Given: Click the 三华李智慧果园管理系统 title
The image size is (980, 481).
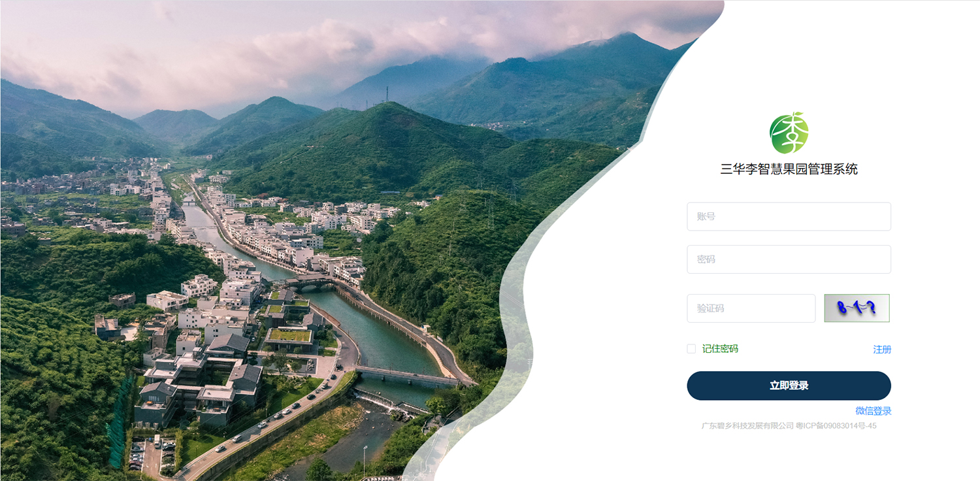Looking at the screenshot, I should (789, 169).
